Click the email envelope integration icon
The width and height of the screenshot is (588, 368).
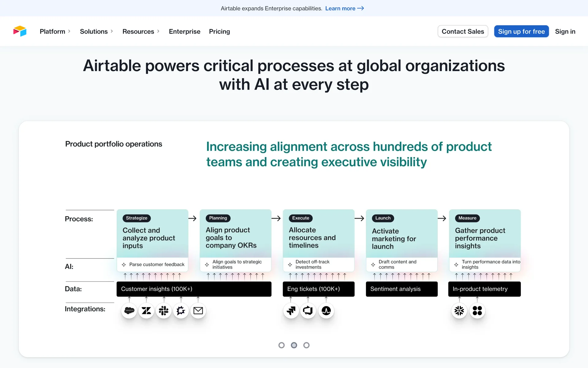[x=198, y=311]
